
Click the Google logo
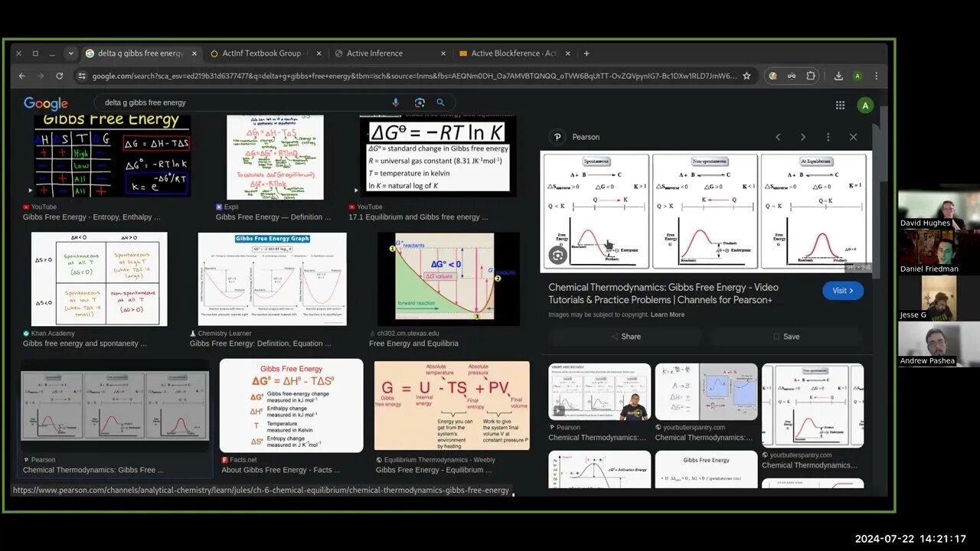coord(45,103)
